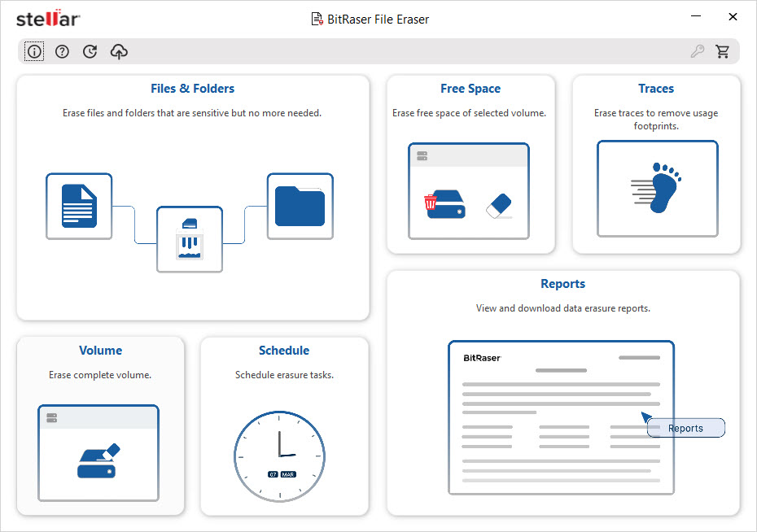Viewport: 757px width, 532px height.
Task: Click the footprint Traces illustration
Action: click(658, 189)
